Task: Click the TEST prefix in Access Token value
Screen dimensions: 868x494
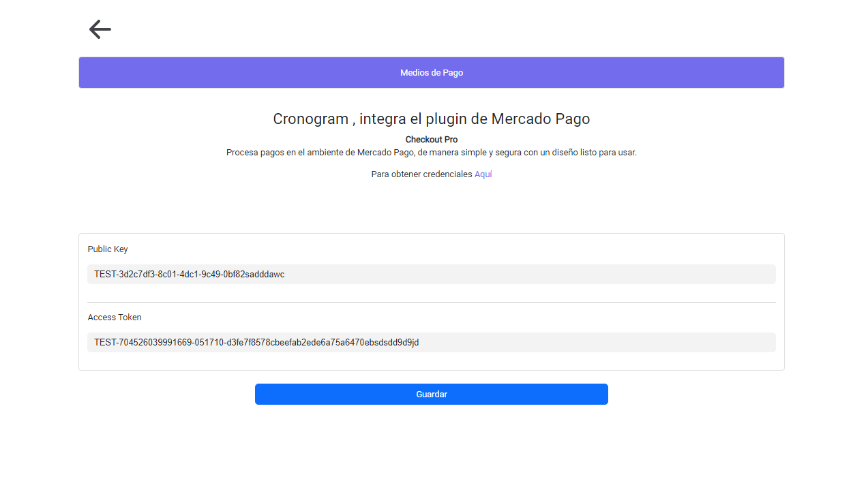Action: [x=105, y=343]
